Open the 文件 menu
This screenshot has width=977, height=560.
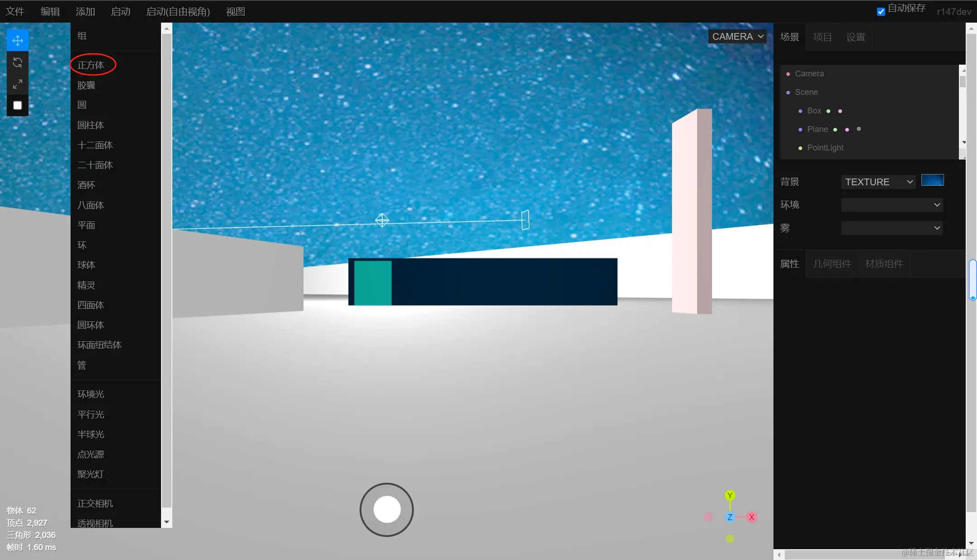[x=15, y=12]
